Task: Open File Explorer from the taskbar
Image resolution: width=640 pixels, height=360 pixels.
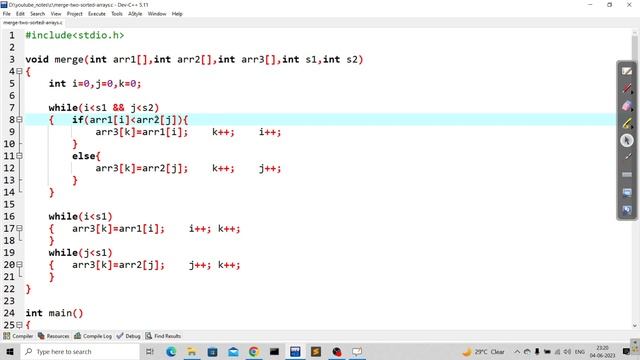Action: (x=192, y=351)
